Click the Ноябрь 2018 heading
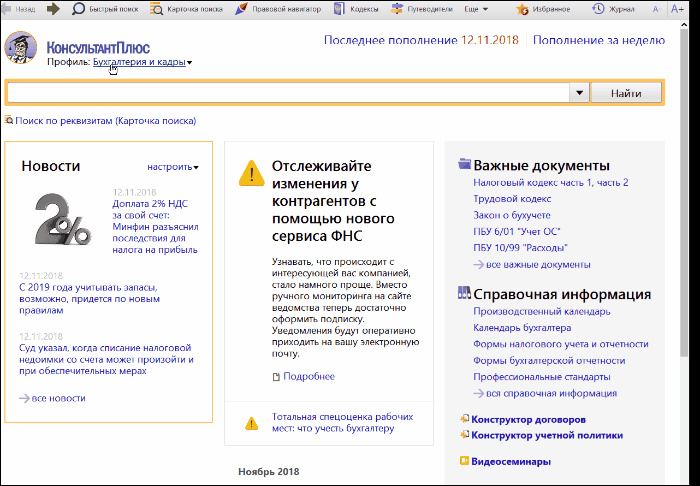This screenshot has height=486, width=700. (269, 471)
